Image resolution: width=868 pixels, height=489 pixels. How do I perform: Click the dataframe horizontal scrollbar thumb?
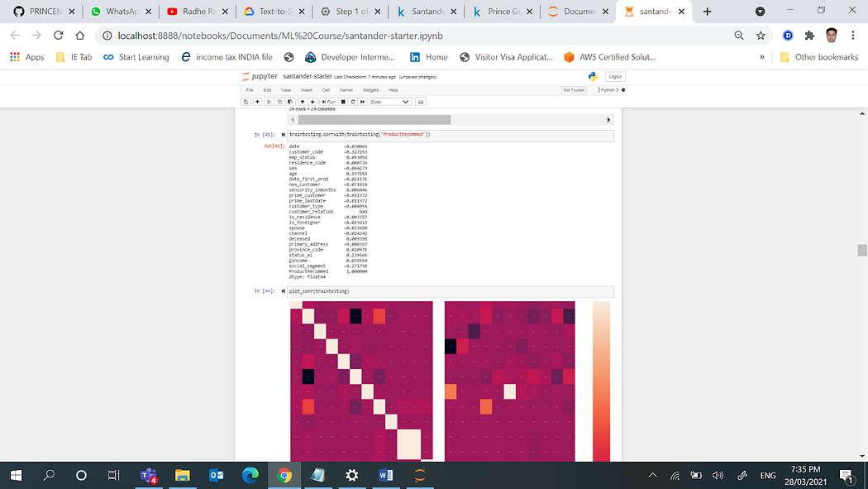point(374,120)
